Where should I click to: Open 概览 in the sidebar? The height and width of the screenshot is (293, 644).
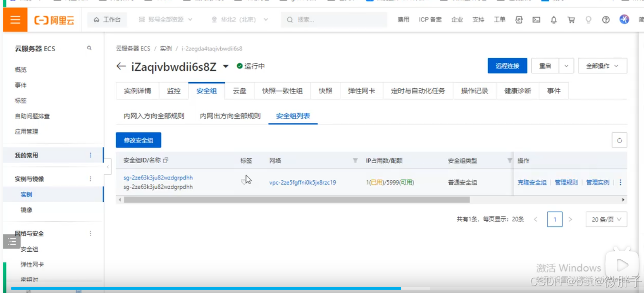coord(21,69)
